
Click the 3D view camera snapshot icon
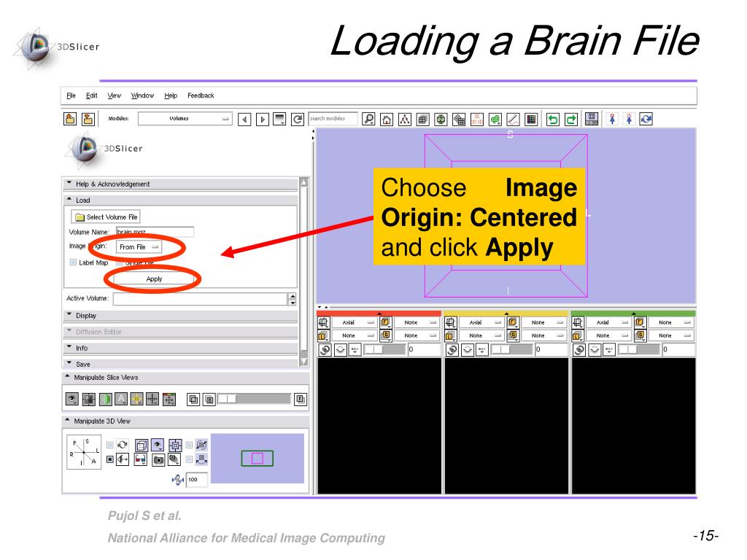158,459
